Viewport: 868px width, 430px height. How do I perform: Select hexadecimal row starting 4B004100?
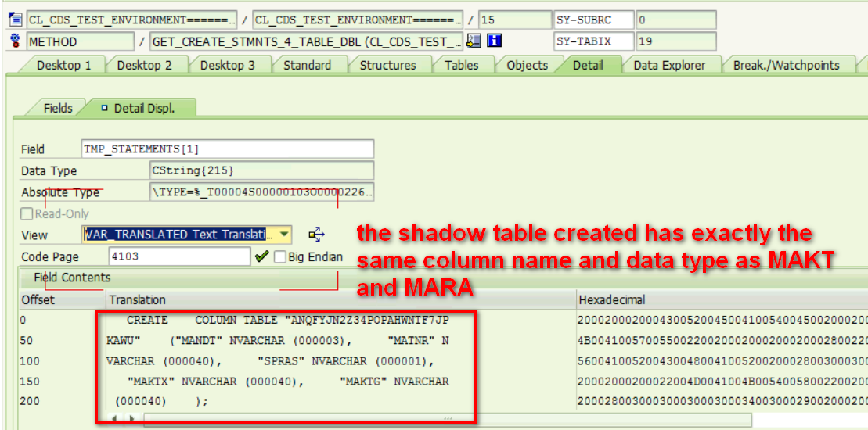click(722, 340)
